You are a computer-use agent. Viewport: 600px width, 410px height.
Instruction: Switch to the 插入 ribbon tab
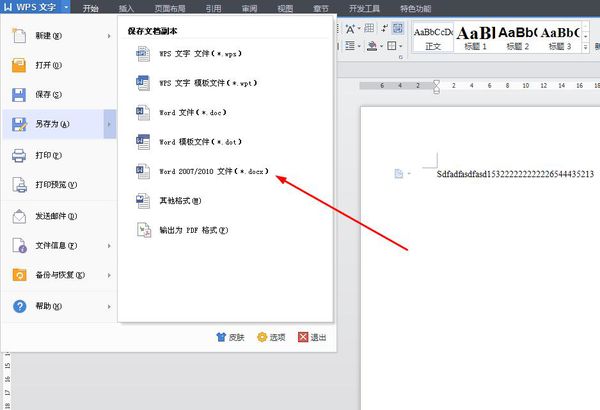(x=126, y=8)
